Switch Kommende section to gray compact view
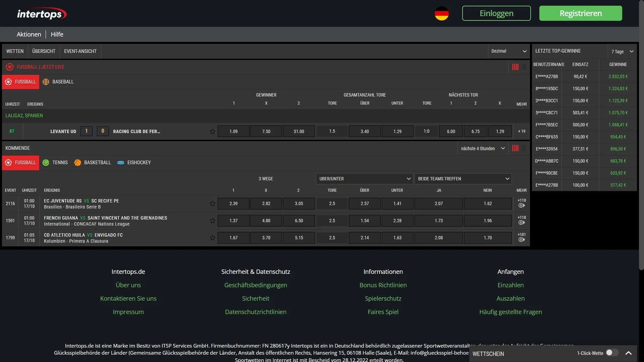The width and height of the screenshot is (644, 362). (x=524, y=148)
